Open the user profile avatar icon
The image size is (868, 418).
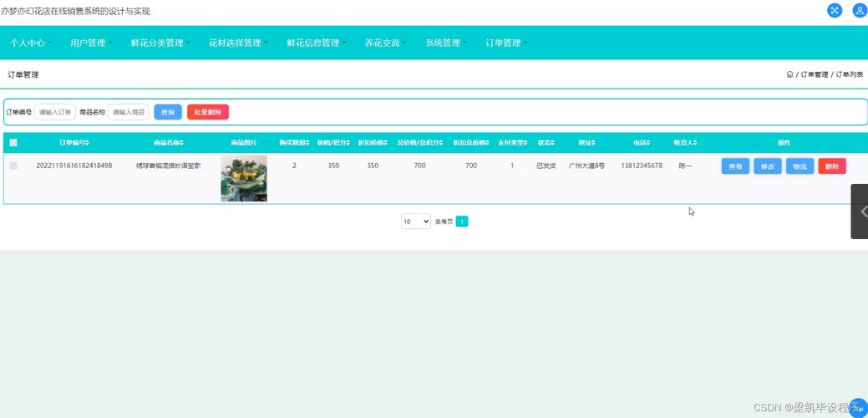[x=859, y=11]
